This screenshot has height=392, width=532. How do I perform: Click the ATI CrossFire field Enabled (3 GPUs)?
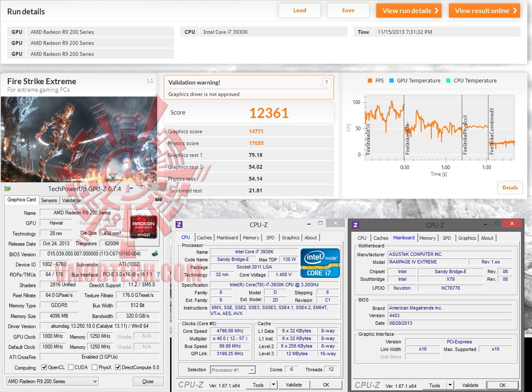coord(99,357)
